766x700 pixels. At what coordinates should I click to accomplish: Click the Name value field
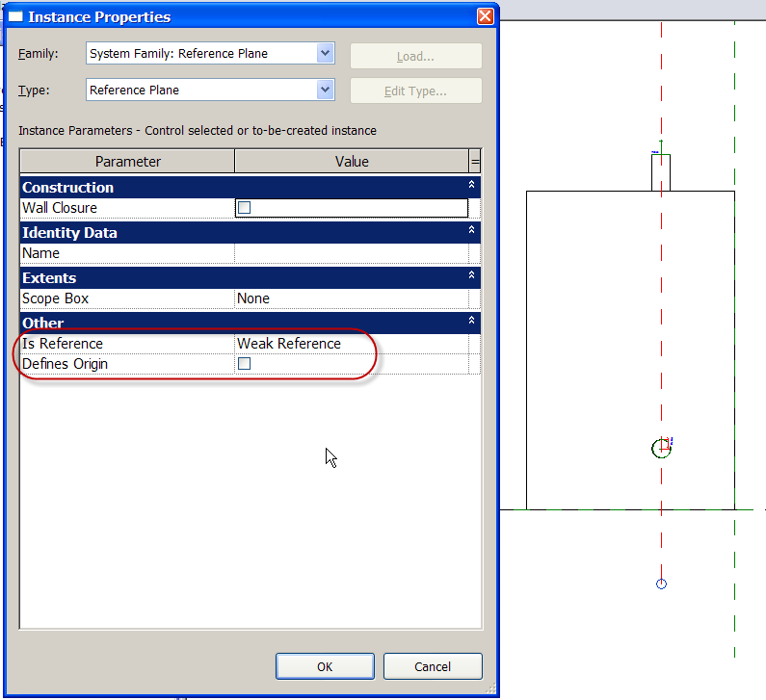tap(352, 253)
